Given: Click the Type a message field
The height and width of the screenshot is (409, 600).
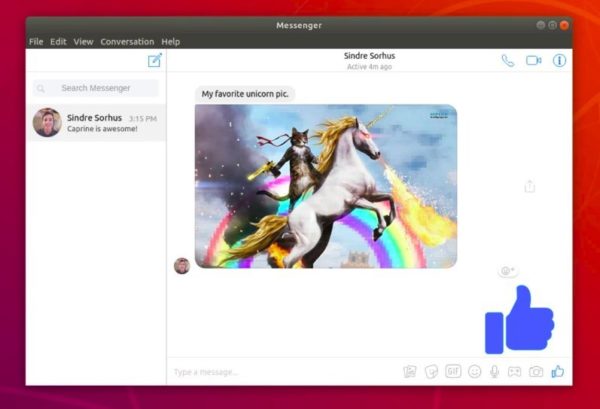Looking at the screenshot, I should [x=283, y=372].
